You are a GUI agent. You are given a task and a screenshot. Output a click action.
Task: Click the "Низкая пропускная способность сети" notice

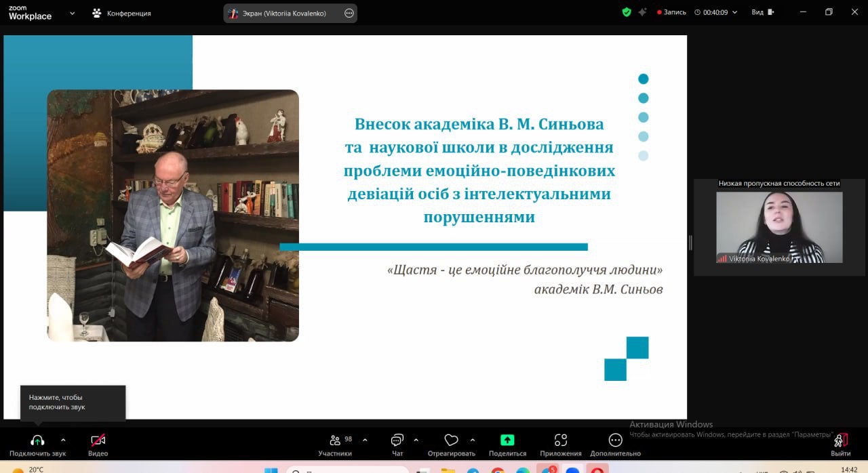click(x=779, y=184)
